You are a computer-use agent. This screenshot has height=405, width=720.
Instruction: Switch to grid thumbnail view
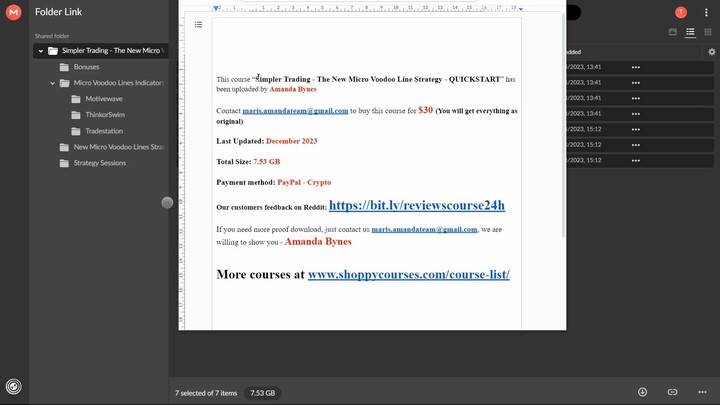click(707, 32)
